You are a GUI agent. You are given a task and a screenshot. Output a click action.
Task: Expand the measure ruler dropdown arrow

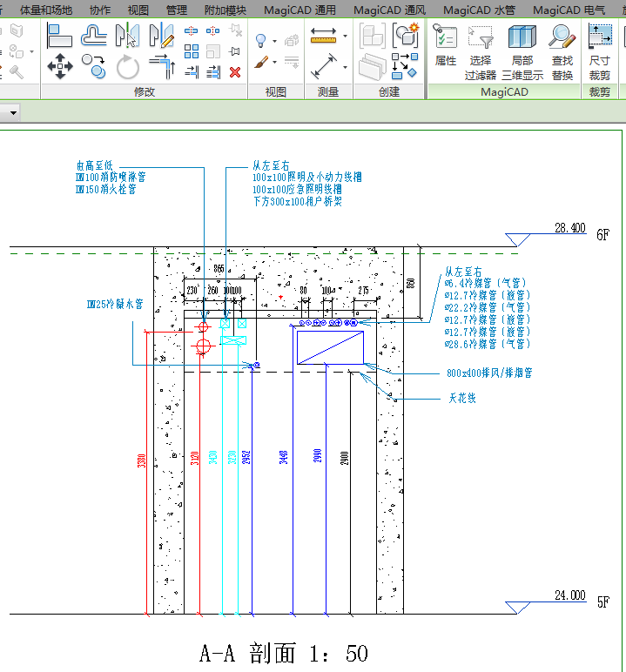point(346,37)
